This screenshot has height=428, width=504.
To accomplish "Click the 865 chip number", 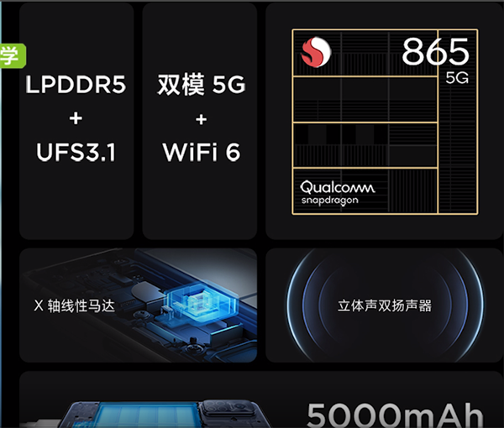I will [435, 51].
